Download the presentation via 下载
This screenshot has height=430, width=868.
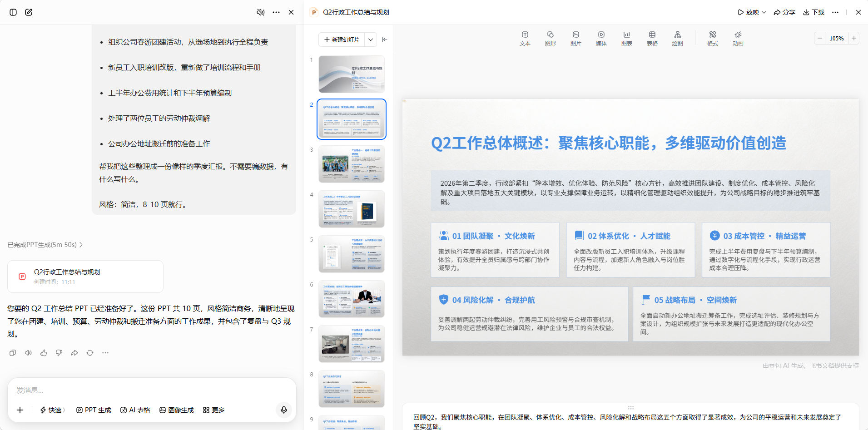pos(813,12)
